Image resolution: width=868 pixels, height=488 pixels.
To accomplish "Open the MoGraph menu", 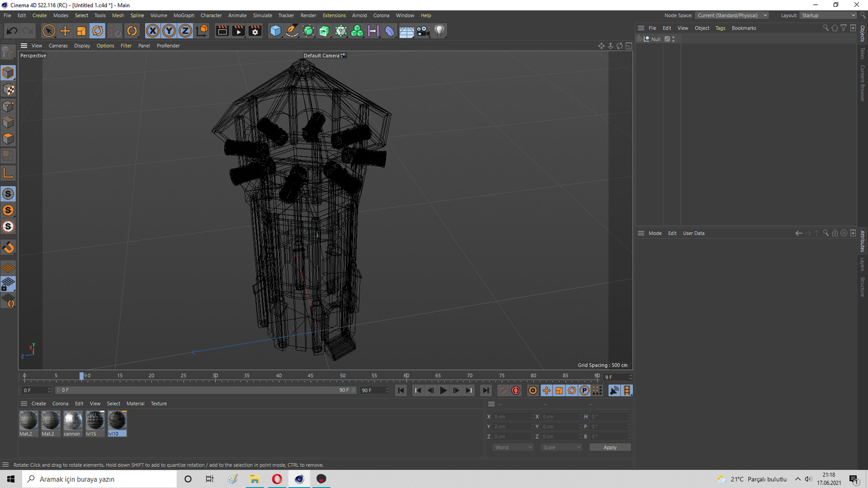I will (x=184, y=15).
